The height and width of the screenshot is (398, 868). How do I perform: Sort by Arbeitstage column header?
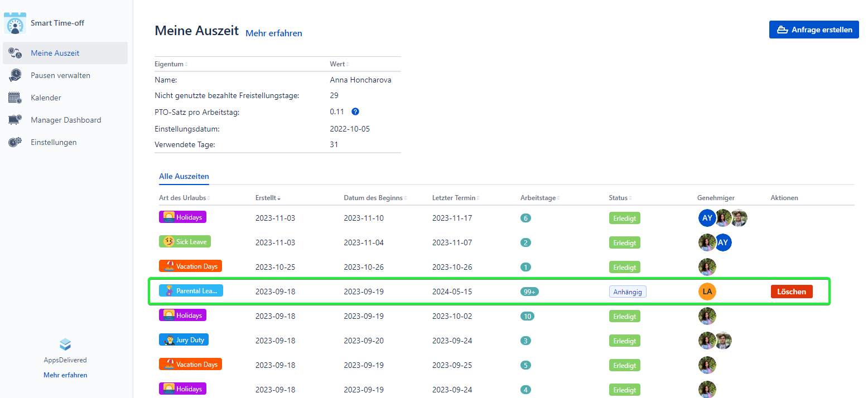(539, 198)
